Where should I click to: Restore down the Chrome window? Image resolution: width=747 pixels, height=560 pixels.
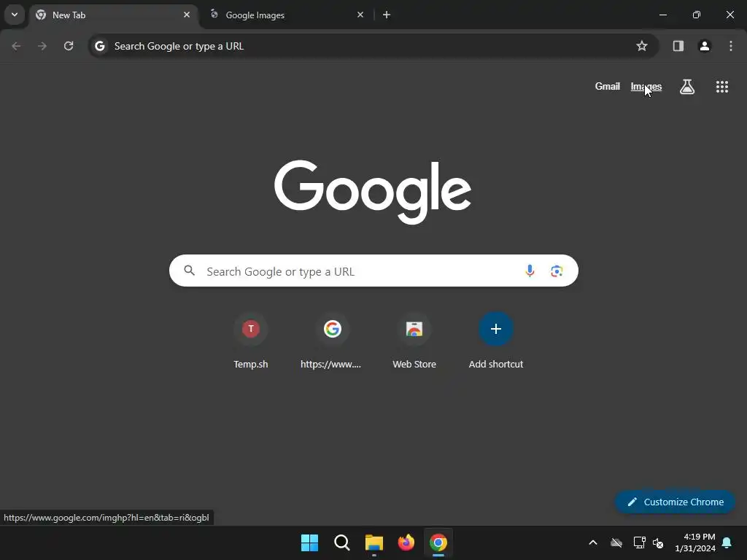coord(697,15)
